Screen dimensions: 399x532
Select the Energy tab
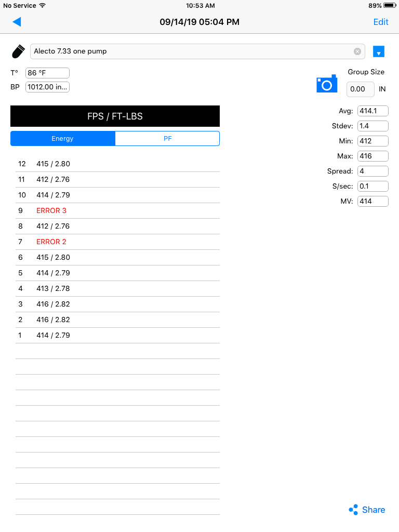tap(63, 138)
